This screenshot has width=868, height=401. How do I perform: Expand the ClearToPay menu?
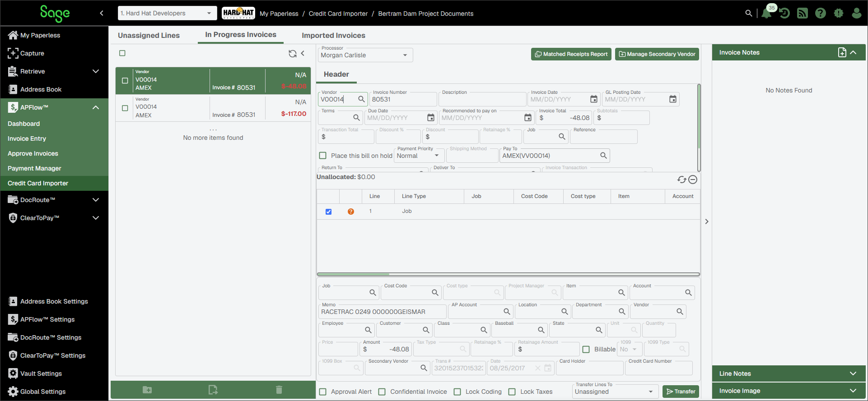pos(96,218)
